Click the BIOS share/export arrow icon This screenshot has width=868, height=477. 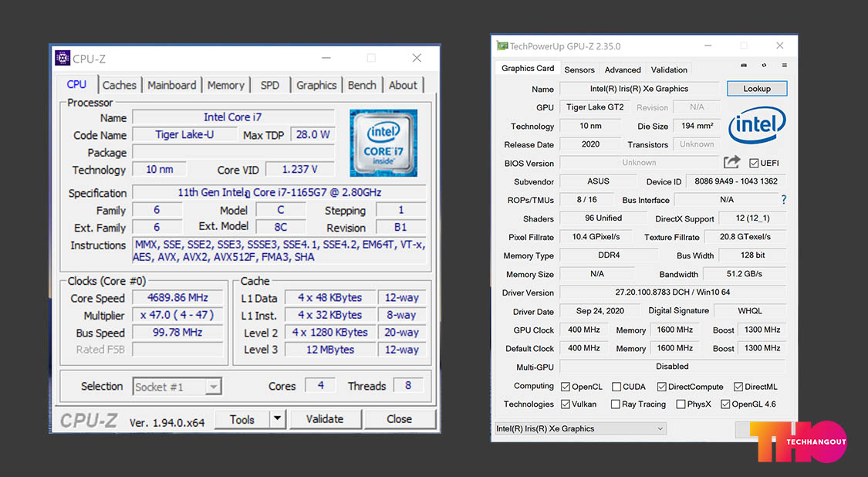click(732, 162)
